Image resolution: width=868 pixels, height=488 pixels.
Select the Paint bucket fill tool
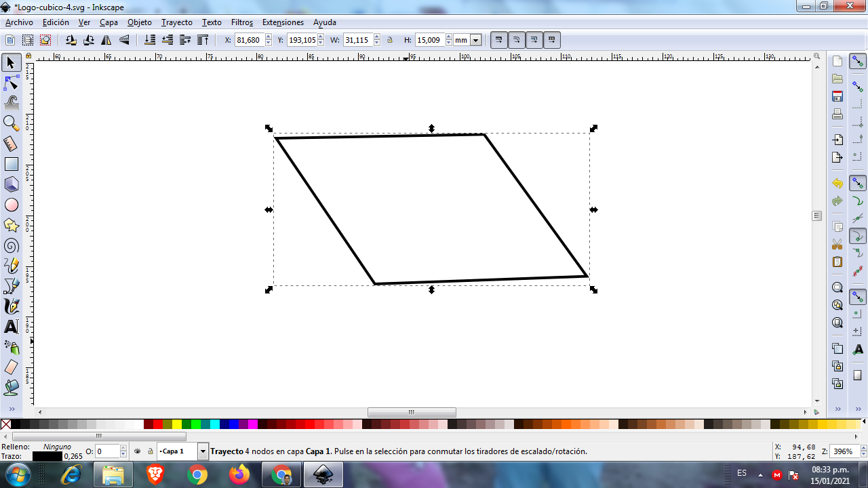pos(11,388)
